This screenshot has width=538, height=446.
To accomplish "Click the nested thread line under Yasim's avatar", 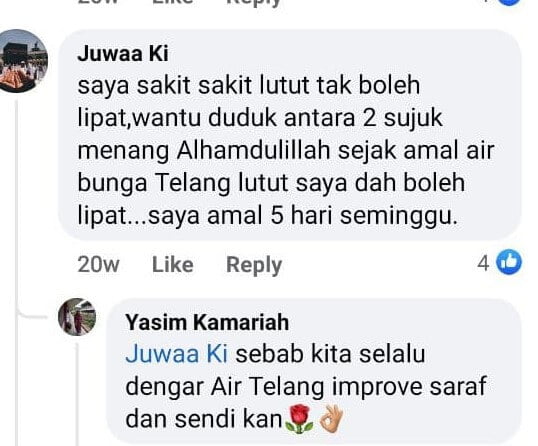I will coord(77,395).
